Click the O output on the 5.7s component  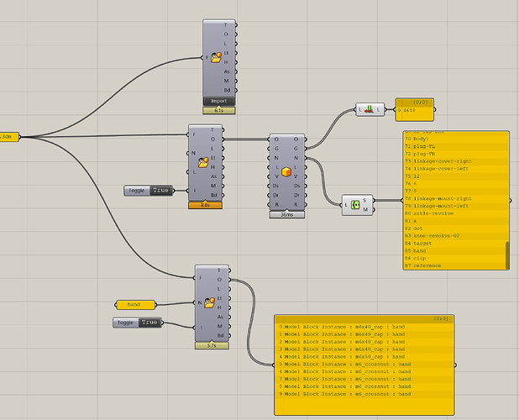[x=219, y=280]
